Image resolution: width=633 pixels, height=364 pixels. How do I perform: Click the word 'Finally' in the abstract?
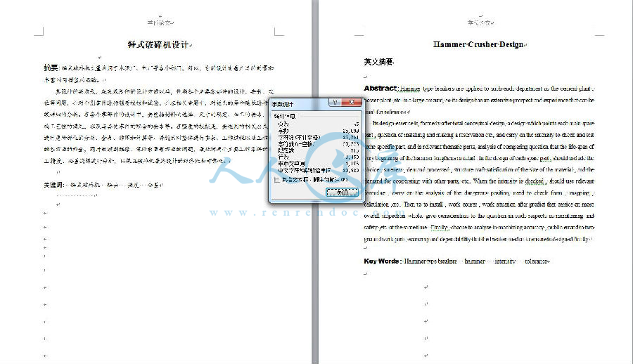439,227
